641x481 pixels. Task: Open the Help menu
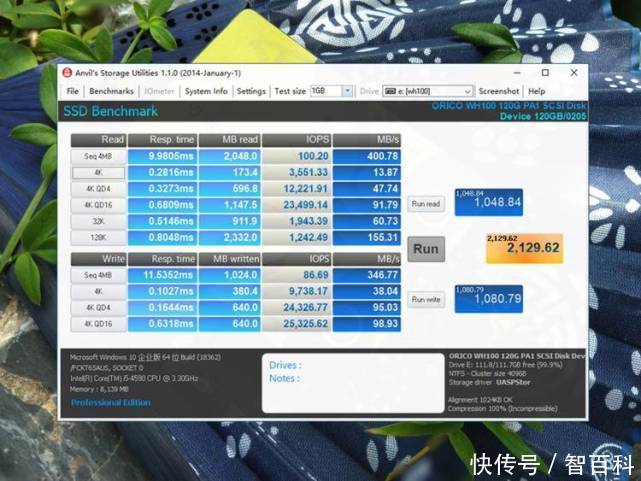(537, 91)
